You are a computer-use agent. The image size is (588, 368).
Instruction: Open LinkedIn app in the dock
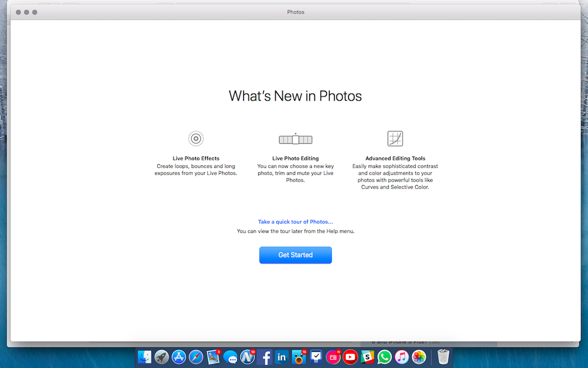tap(282, 357)
